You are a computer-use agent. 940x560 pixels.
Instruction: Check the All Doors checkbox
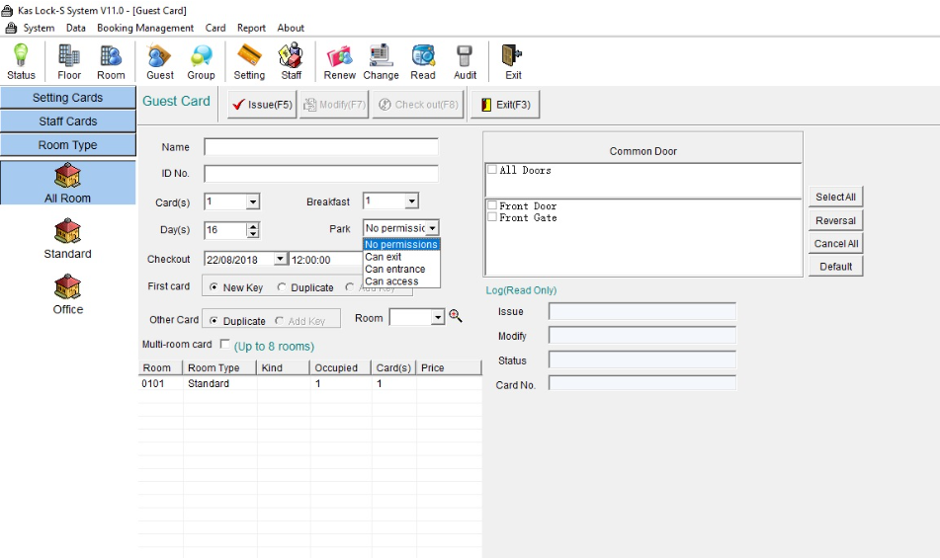(492, 170)
